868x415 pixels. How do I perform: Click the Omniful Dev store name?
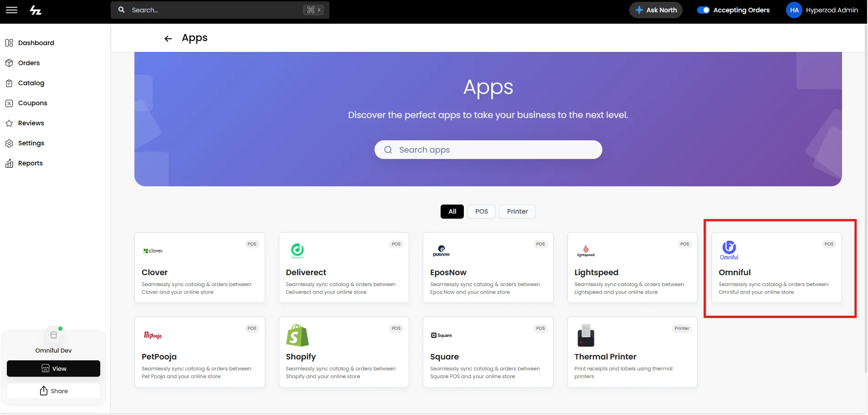click(x=53, y=350)
